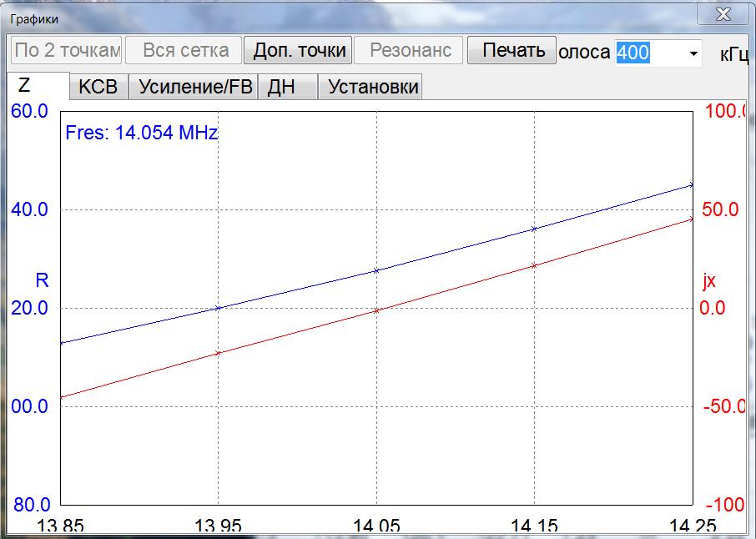Image resolution: width=756 pixels, height=539 pixels.
Task: Switch to the КСВ tab
Action: coord(98,87)
